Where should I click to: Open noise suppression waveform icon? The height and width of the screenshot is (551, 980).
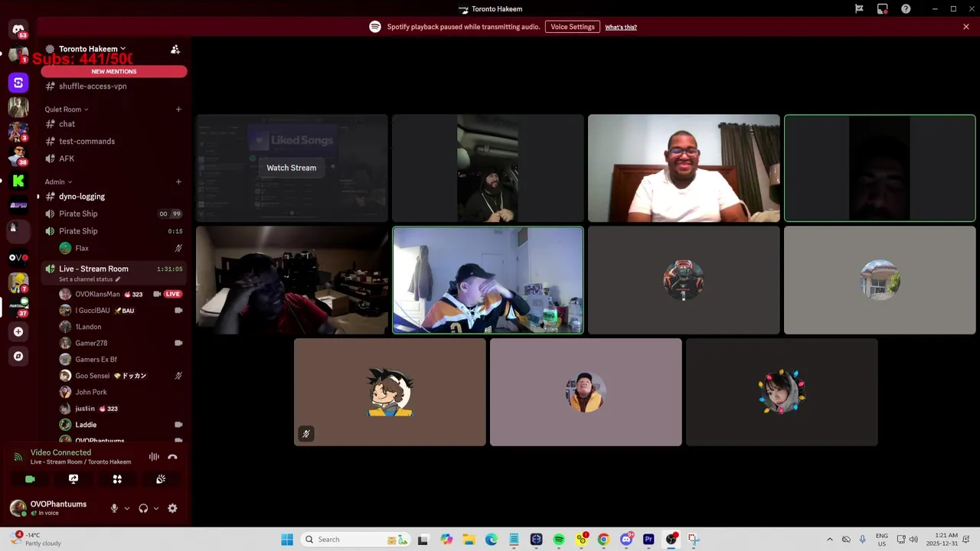click(154, 457)
